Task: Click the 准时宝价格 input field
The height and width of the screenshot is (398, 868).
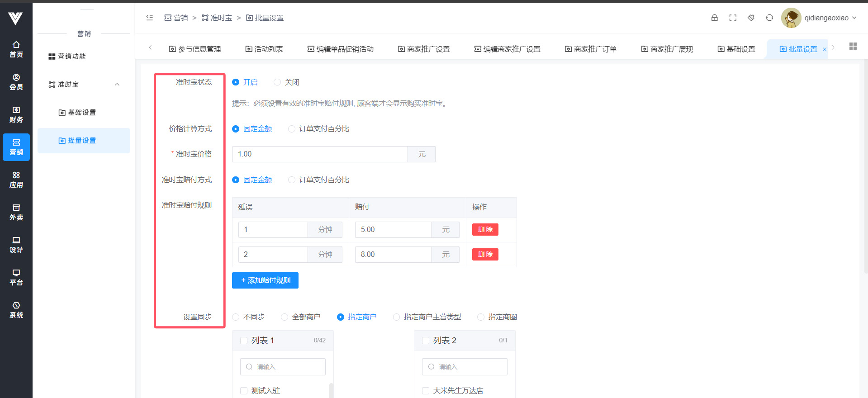Action: (x=319, y=154)
